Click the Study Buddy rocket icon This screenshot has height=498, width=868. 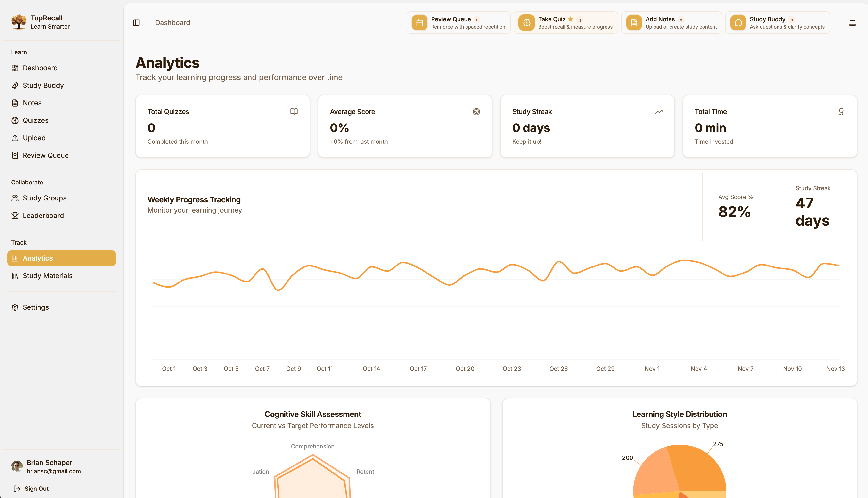(15, 85)
